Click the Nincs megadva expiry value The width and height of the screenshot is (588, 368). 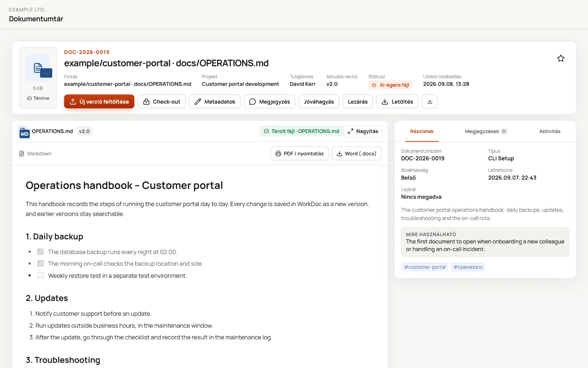[421, 197]
